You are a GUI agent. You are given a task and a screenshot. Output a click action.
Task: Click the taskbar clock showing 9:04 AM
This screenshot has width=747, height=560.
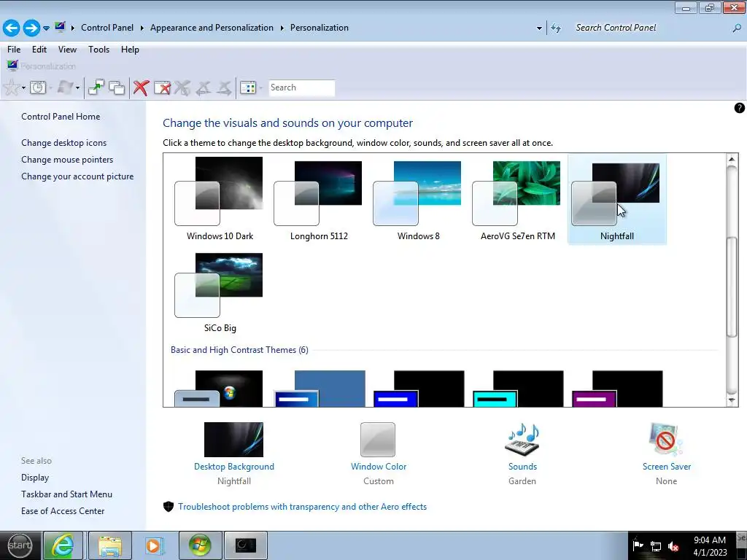pos(710,545)
